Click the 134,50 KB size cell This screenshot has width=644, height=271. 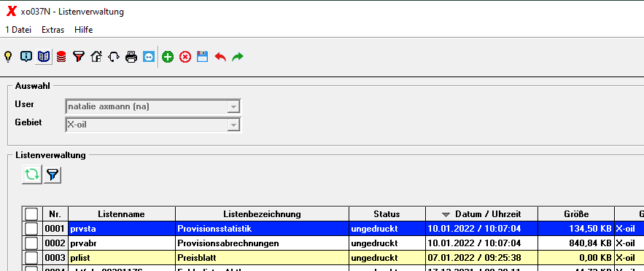(576, 229)
